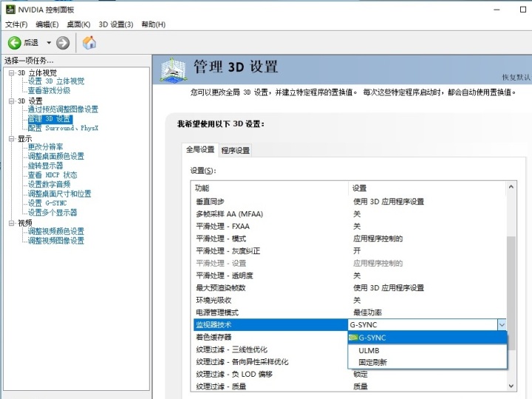
Task: Select the 平滑处理 - 模式 row
Action: pos(349,239)
